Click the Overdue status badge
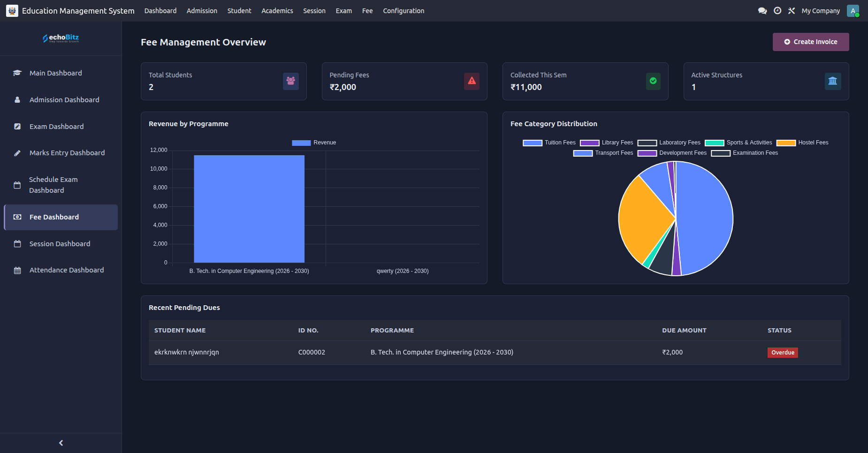The width and height of the screenshot is (868, 453). (783, 353)
